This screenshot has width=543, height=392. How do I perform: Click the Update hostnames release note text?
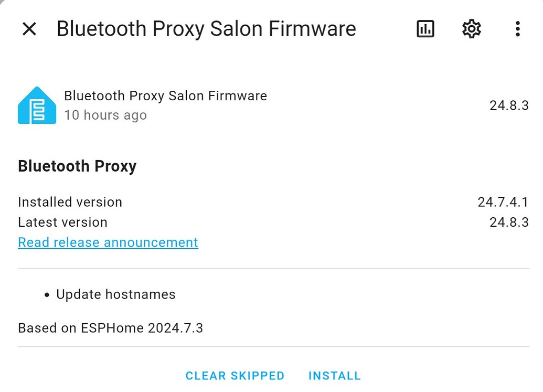pos(116,294)
